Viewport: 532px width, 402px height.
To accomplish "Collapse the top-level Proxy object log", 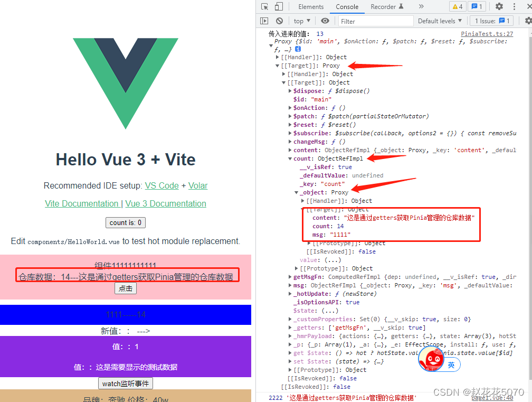I will (x=271, y=45).
